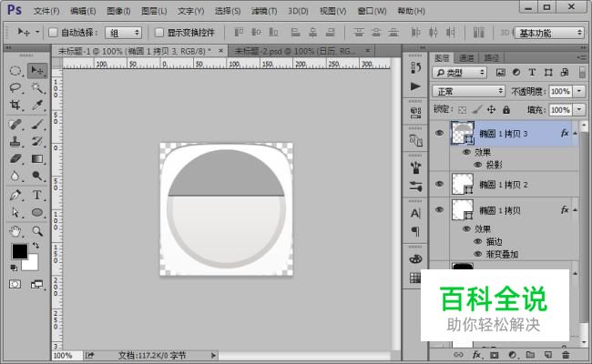Image resolution: width=592 pixels, height=364 pixels.
Task: Select the Crop tool
Action: (x=15, y=105)
